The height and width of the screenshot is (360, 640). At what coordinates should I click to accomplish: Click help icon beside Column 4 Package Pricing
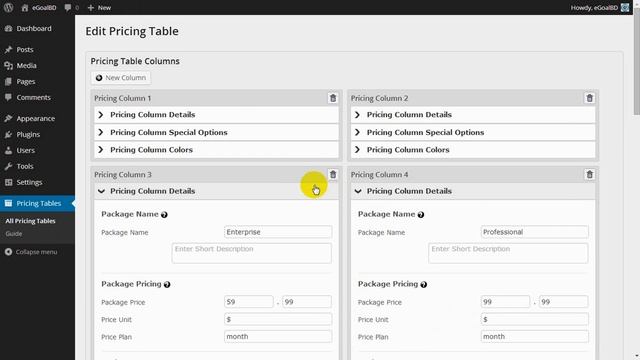coord(424,284)
